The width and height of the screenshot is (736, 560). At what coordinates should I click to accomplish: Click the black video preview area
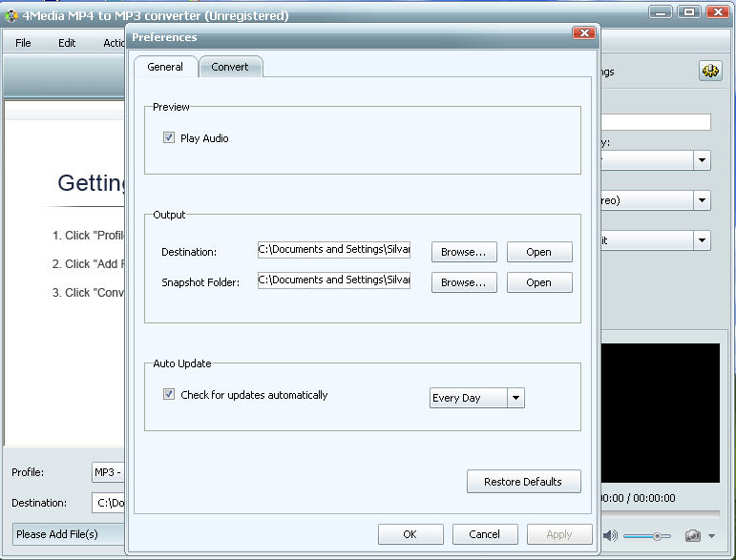(x=661, y=413)
